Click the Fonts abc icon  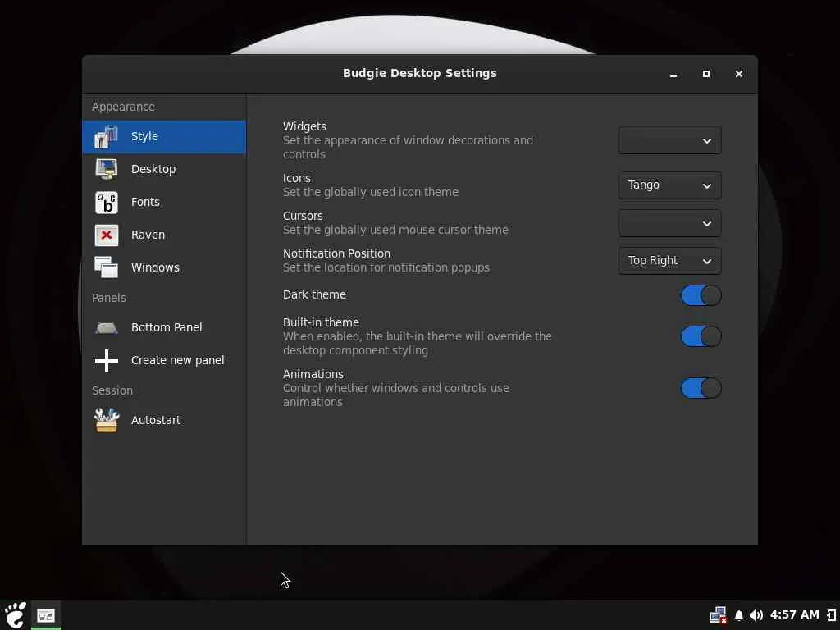point(106,203)
